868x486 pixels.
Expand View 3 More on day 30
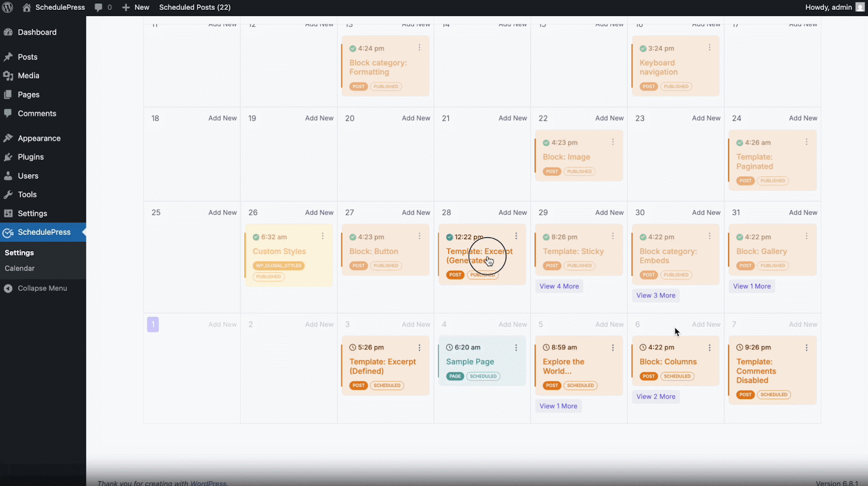[x=655, y=296]
